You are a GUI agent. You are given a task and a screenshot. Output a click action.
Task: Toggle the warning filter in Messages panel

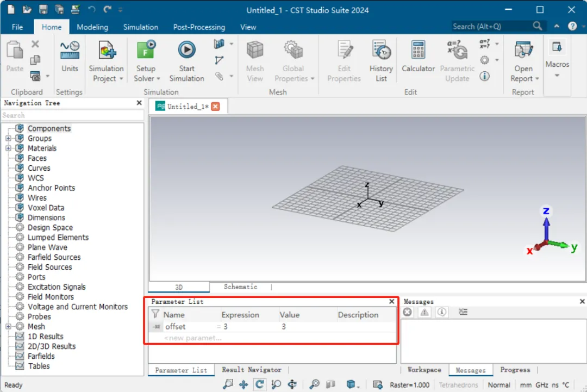424,312
